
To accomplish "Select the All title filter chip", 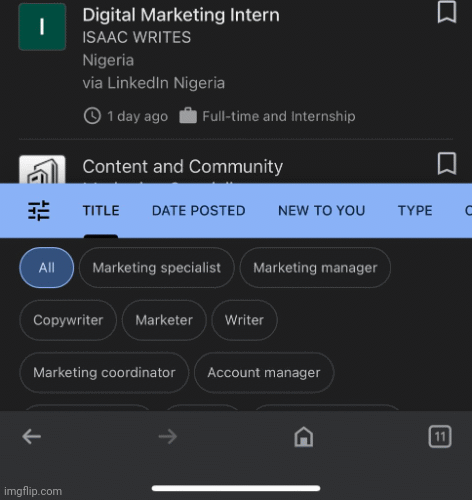I will pos(47,268).
